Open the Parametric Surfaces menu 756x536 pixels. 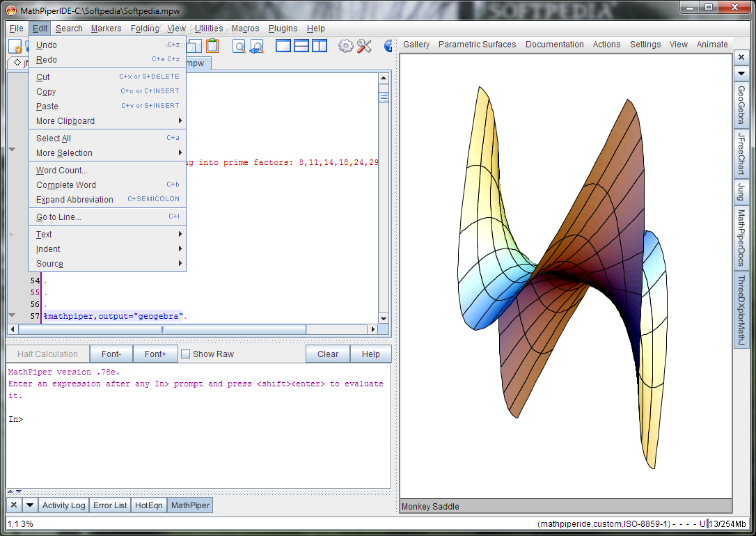pyautogui.click(x=477, y=45)
